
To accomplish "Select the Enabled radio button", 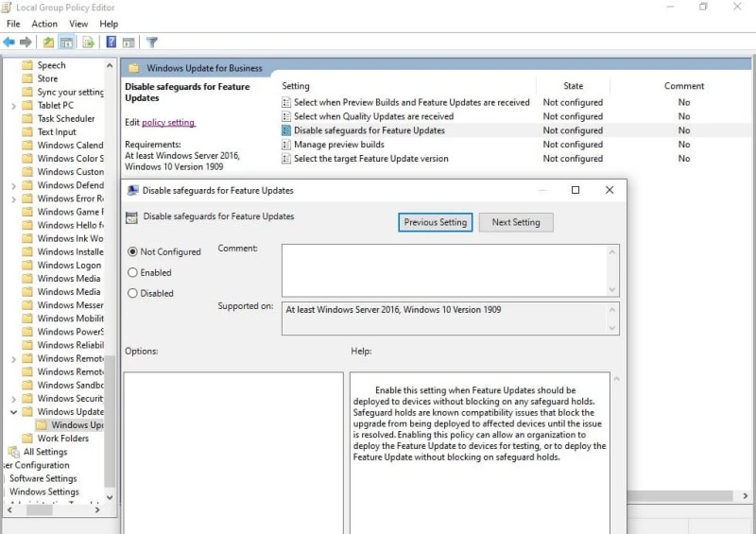I will click(x=133, y=273).
